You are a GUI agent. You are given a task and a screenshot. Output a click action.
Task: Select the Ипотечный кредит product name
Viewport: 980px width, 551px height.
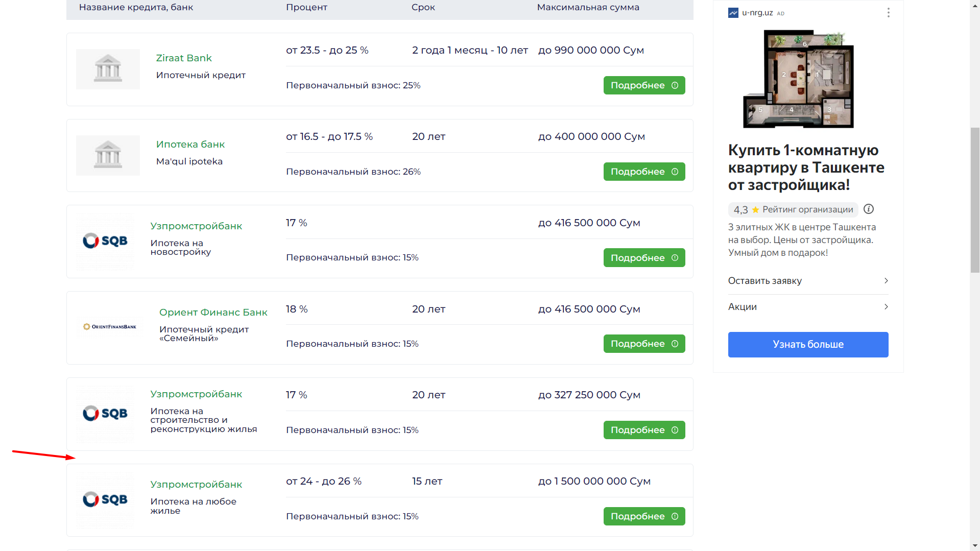point(201,75)
